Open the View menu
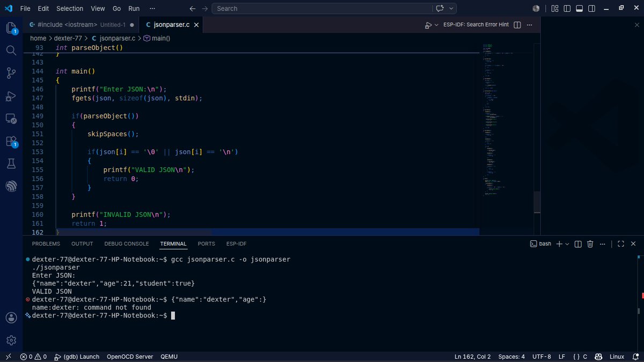Viewport: 644px width, 362px height. tap(98, 9)
